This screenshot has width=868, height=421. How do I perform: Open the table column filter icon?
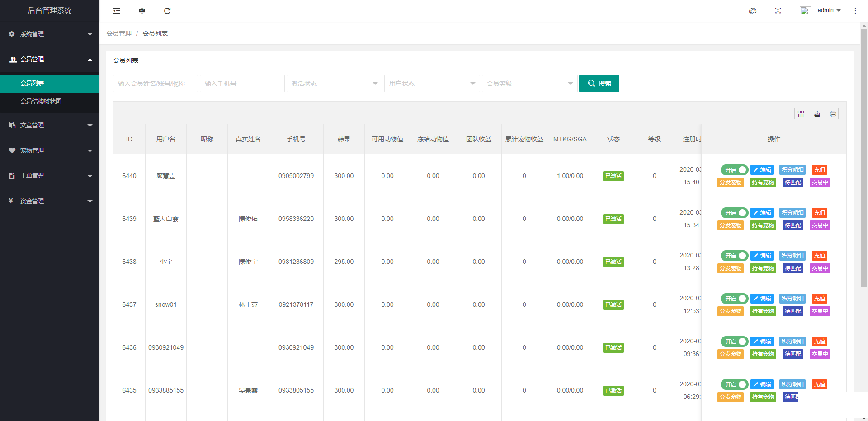coord(801,114)
